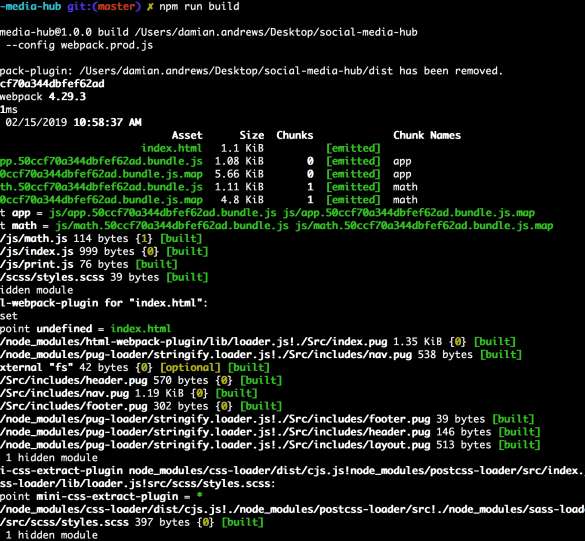Image resolution: width=585 pixels, height=541 pixels.
Task: Click the '/Src/includes/header.pug 570 bytes' line
Action: coord(141,380)
